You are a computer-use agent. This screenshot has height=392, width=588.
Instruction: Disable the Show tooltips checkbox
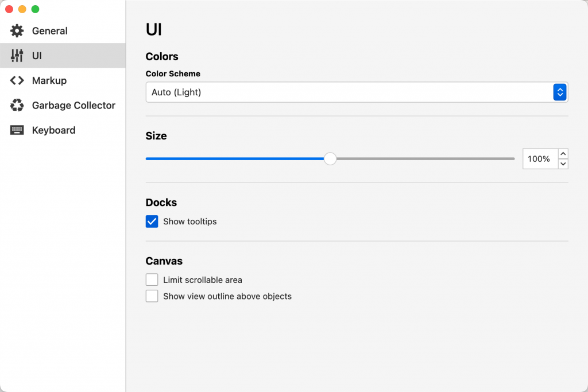(x=152, y=222)
